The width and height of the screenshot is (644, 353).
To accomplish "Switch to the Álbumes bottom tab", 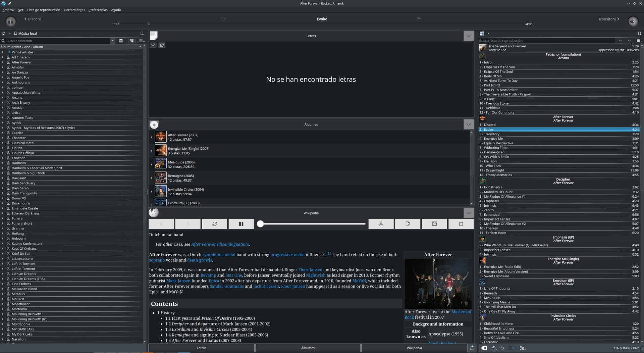I will coord(308,348).
